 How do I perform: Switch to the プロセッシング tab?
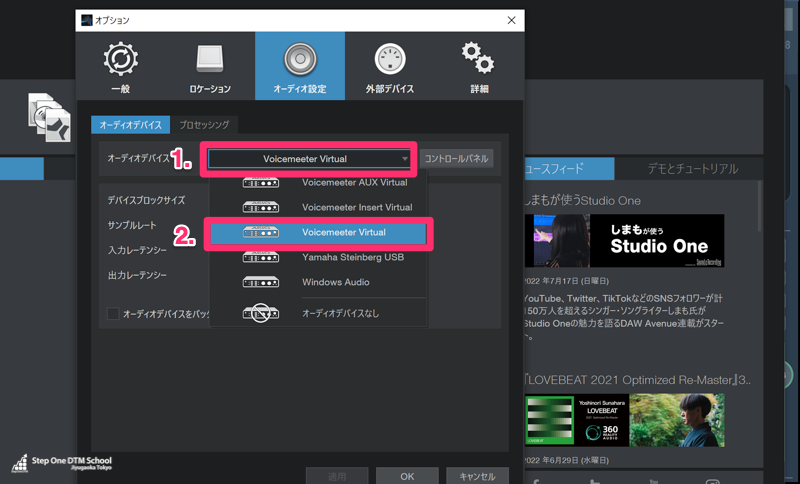(x=204, y=124)
